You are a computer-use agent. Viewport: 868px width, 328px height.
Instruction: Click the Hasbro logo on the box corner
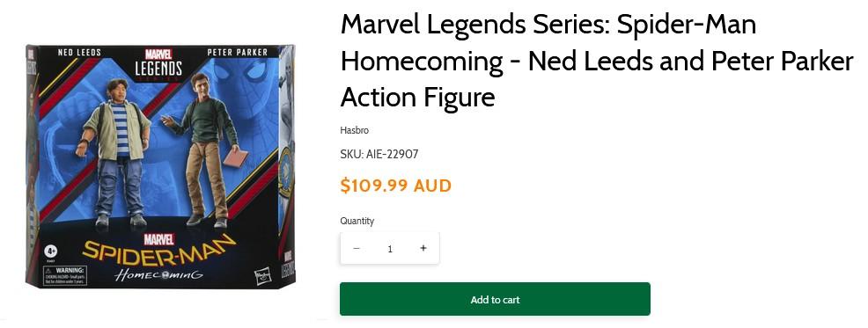pos(263,275)
